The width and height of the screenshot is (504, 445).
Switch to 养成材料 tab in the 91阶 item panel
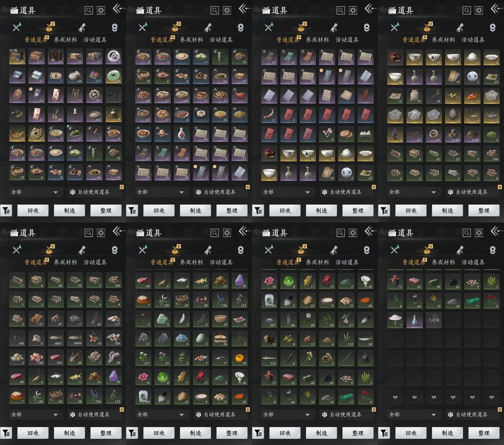(65, 40)
